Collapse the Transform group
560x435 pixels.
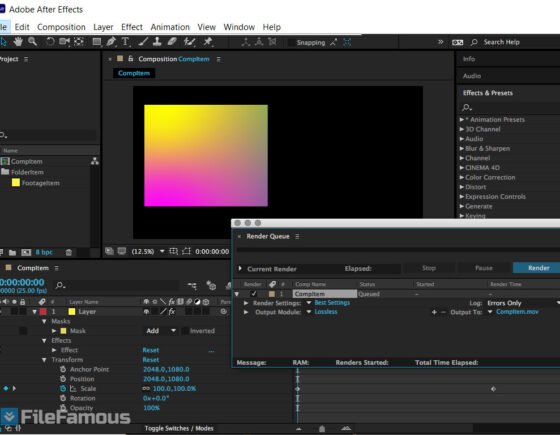pyautogui.click(x=44, y=360)
